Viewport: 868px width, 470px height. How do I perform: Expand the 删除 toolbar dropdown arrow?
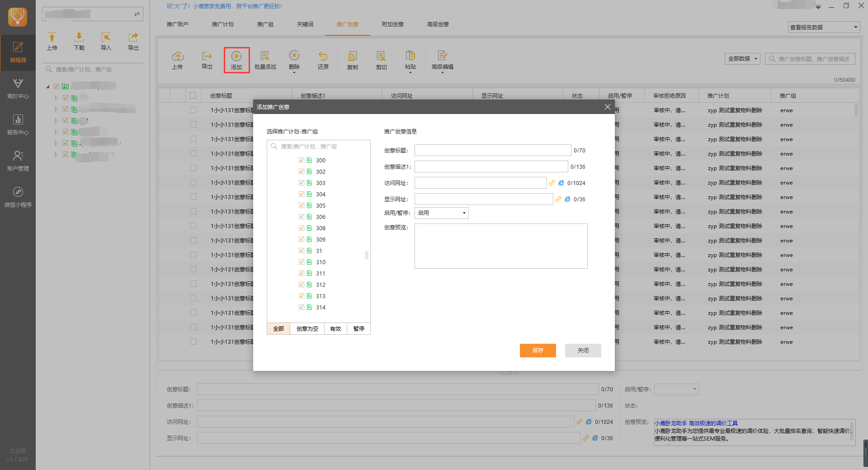point(294,72)
